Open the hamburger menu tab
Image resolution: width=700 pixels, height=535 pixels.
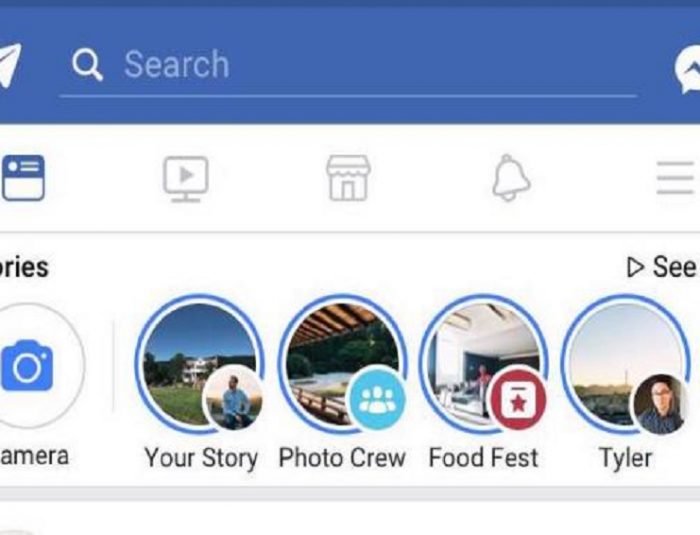(675, 179)
